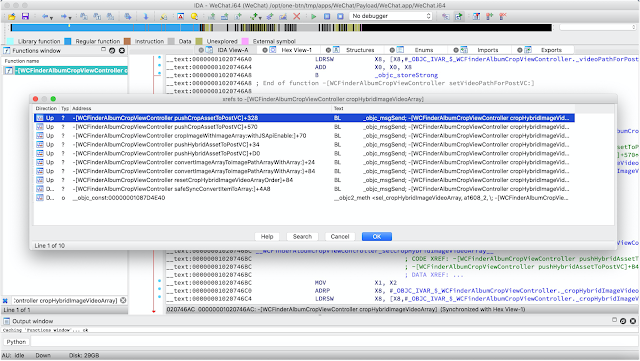
Task: Select the pushHybridAssetToPostVC]+34 xref row
Action: [x=304, y=145]
